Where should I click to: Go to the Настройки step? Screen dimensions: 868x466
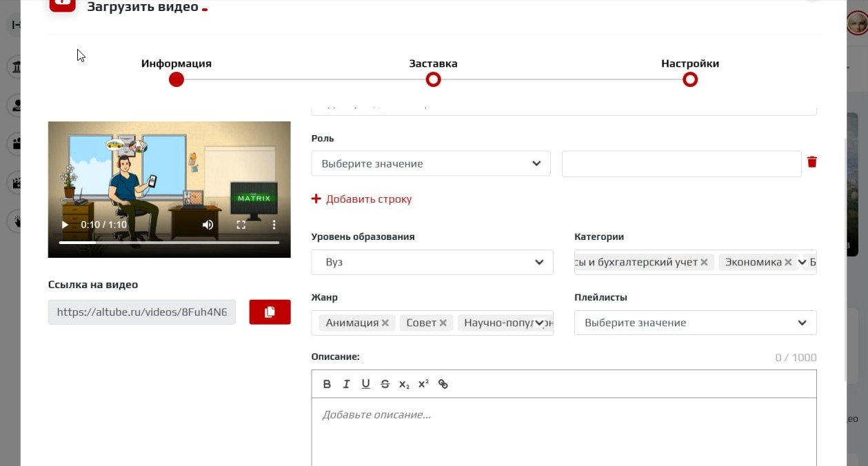(689, 79)
